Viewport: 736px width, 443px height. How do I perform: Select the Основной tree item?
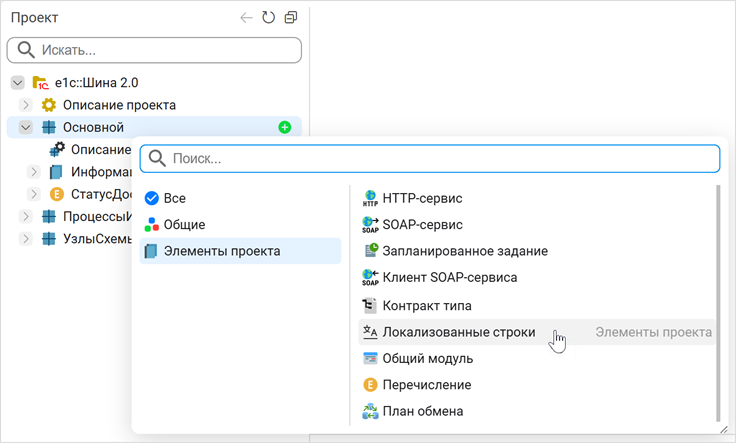(x=93, y=127)
